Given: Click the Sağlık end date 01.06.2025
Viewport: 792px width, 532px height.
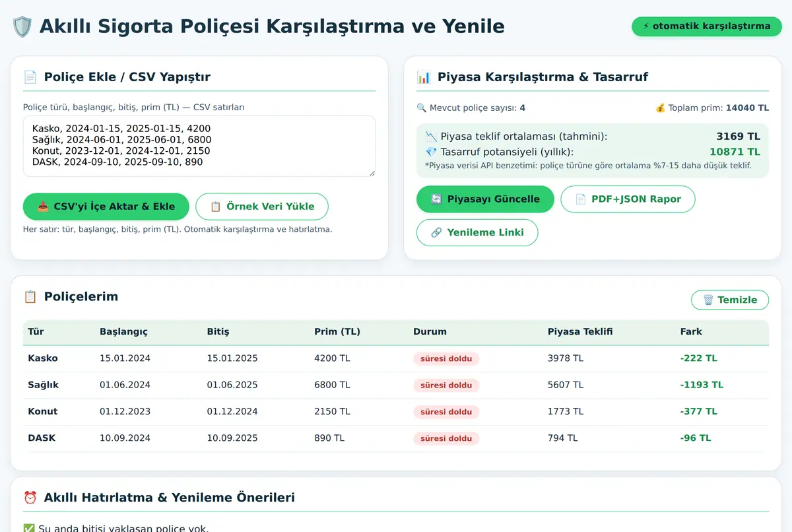Looking at the screenshot, I should coord(232,385).
